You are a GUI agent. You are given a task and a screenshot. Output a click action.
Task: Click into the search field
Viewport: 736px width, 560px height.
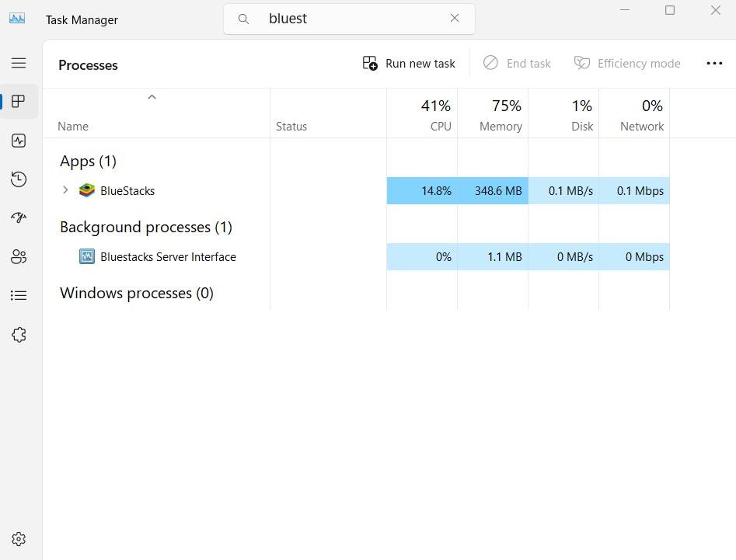click(x=350, y=19)
